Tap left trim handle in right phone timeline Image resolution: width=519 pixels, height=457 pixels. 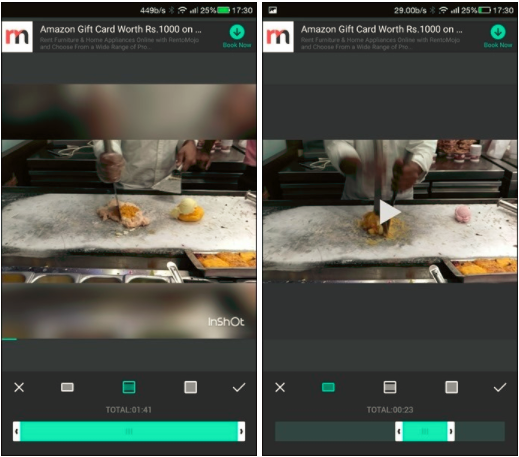[x=399, y=431]
